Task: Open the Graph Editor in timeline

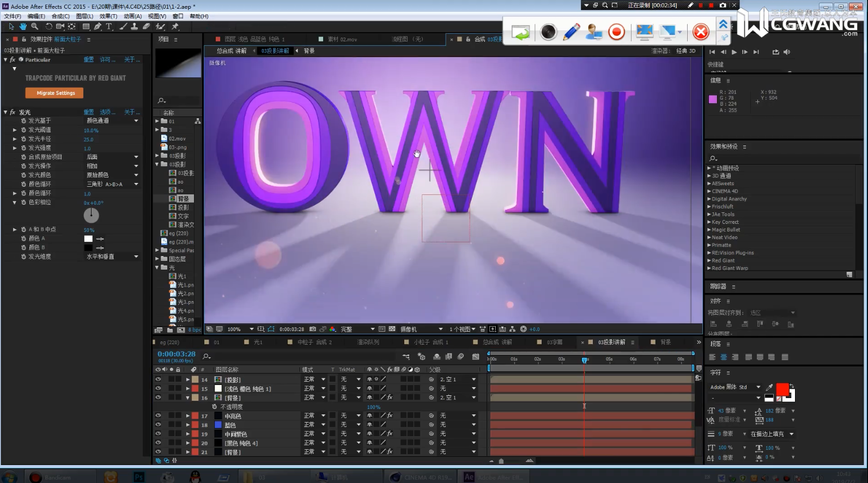Action: pos(476,357)
